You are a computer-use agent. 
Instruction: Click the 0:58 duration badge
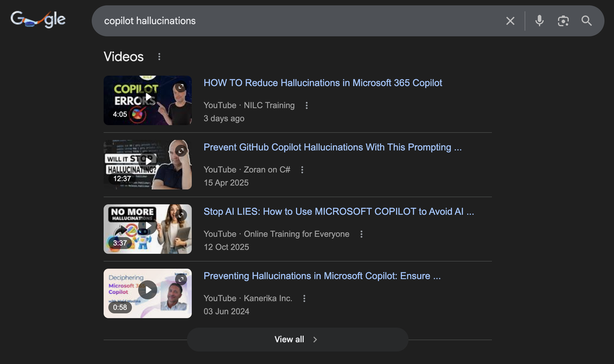coord(120,307)
